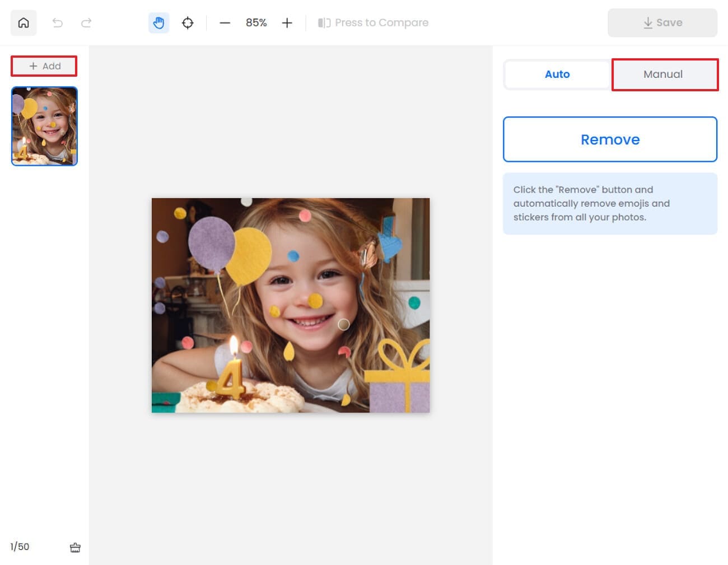Switch to the Auto tab

point(557,74)
